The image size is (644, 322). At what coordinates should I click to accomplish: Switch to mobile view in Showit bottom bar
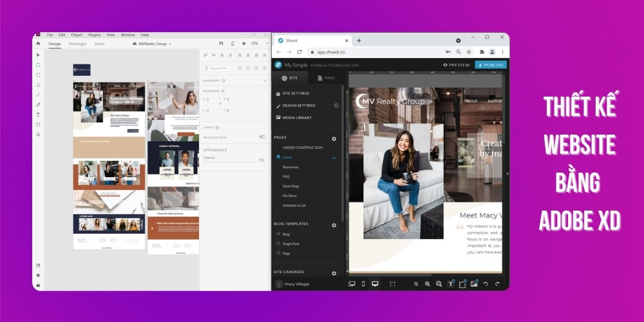coord(363,284)
